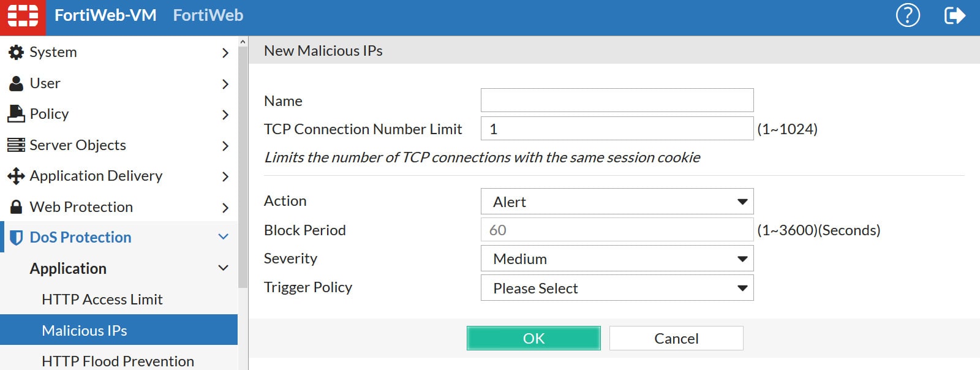
Task: Click inside the Name input field
Action: coord(616,100)
